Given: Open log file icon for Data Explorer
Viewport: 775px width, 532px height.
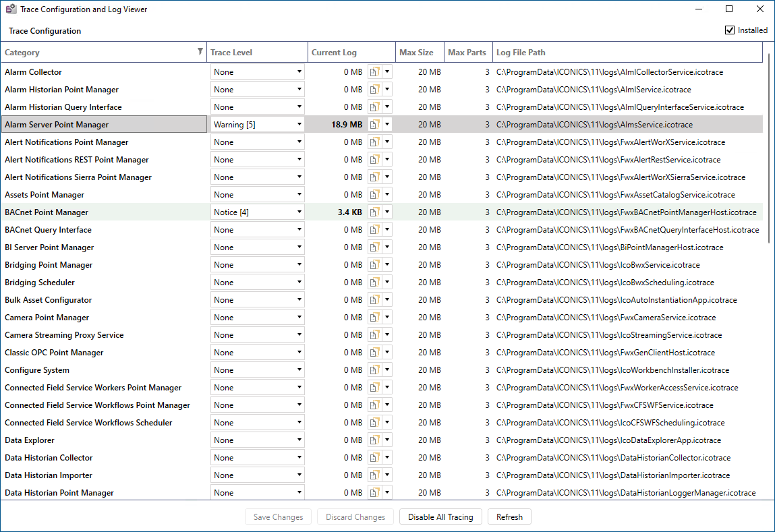Looking at the screenshot, I should (374, 440).
